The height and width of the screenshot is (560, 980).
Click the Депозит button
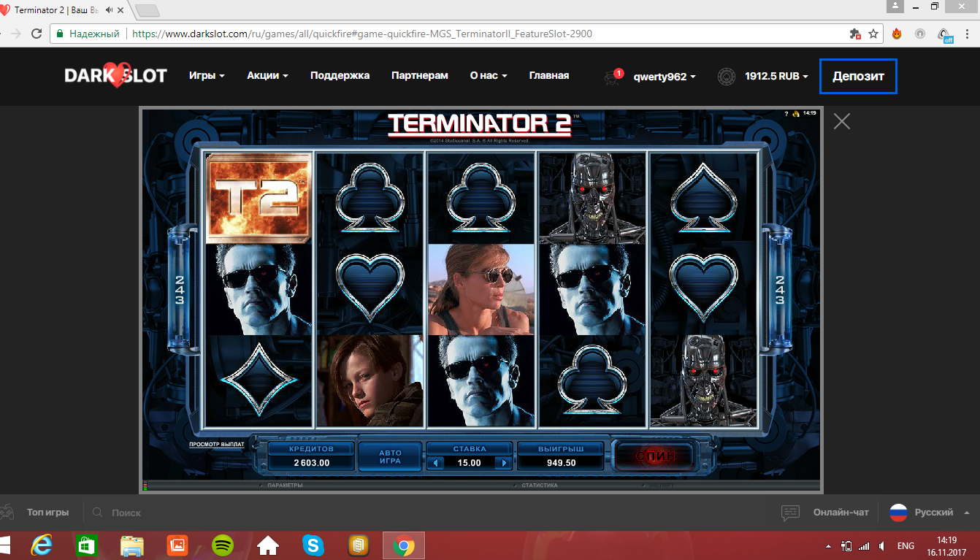(x=858, y=77)
